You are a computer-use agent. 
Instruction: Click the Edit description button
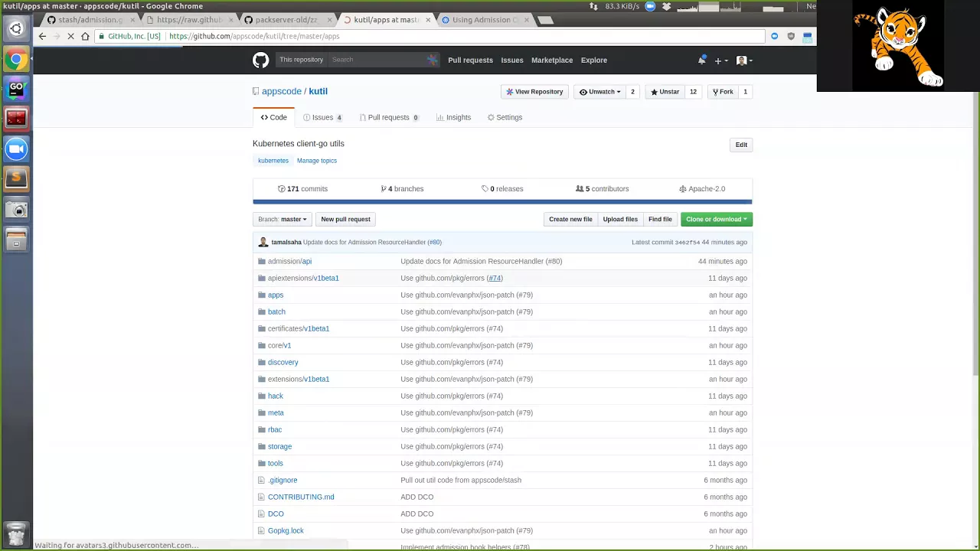(741, 145)
